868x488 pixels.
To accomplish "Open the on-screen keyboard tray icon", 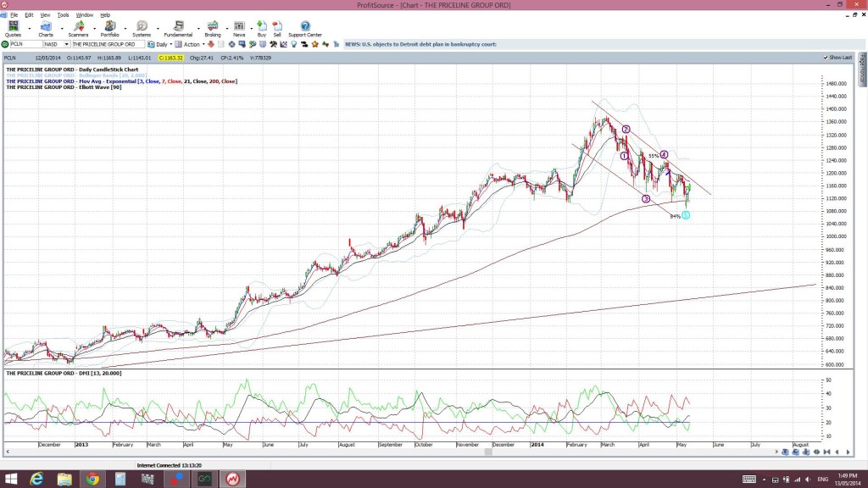I will click(749, 480).
